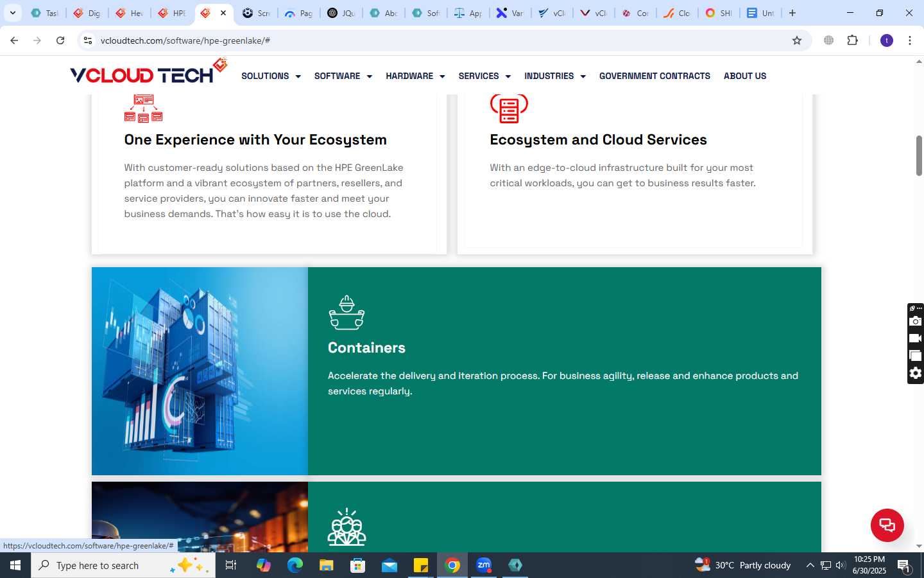This screenshot has height=578, width=924.
Task: Open the side panel settings gear
Action: tap(916, 373)
